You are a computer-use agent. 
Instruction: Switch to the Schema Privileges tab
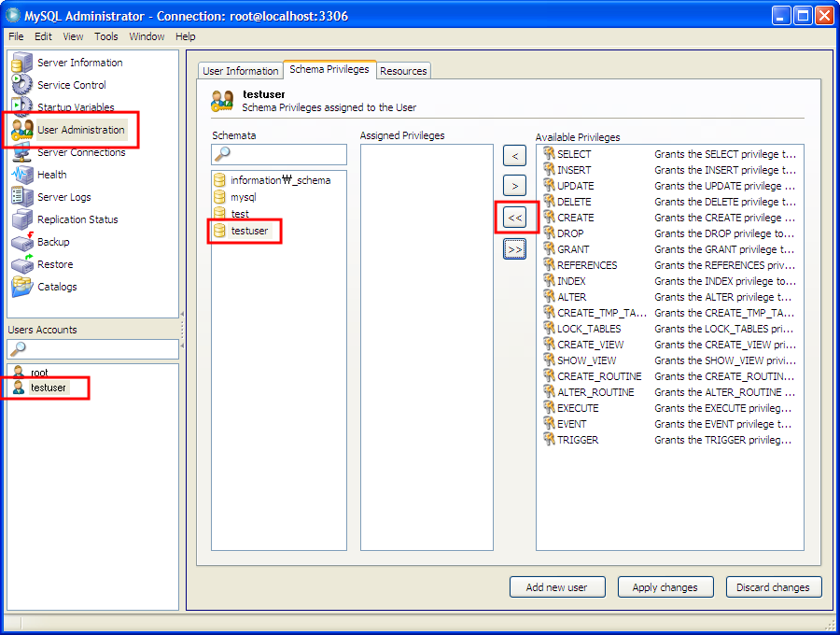tap(329, 69)
